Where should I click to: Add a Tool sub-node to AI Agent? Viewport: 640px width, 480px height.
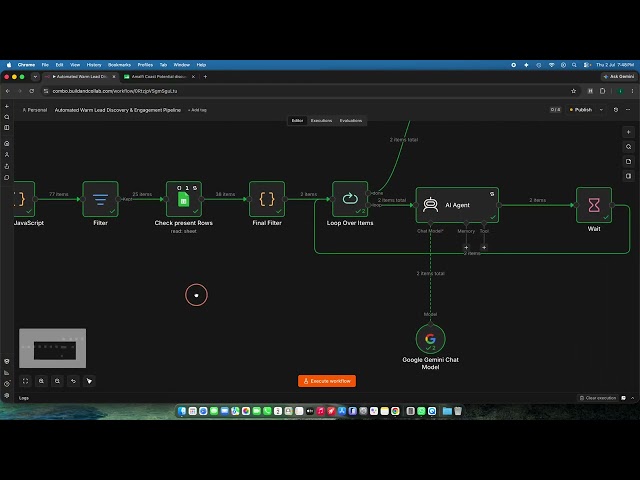(484, 247)
